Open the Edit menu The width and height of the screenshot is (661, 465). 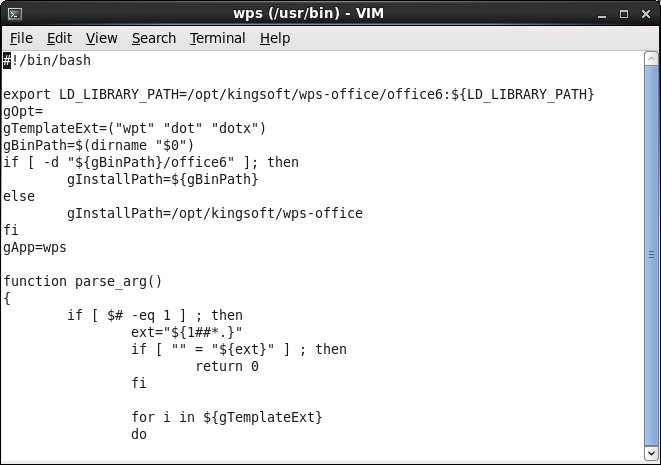coord(59,38)
